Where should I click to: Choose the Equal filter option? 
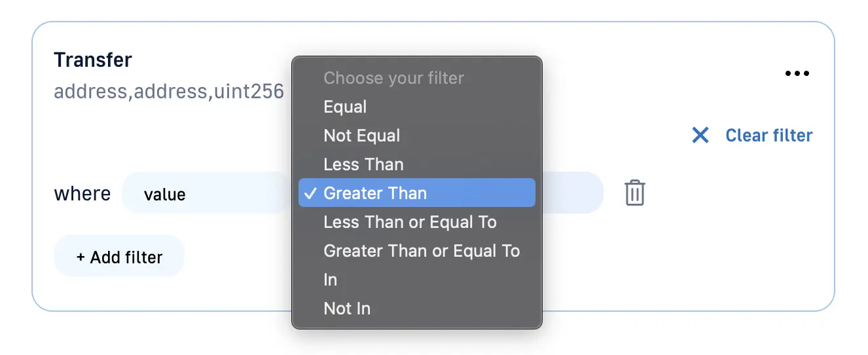click(x=345, y=107)
